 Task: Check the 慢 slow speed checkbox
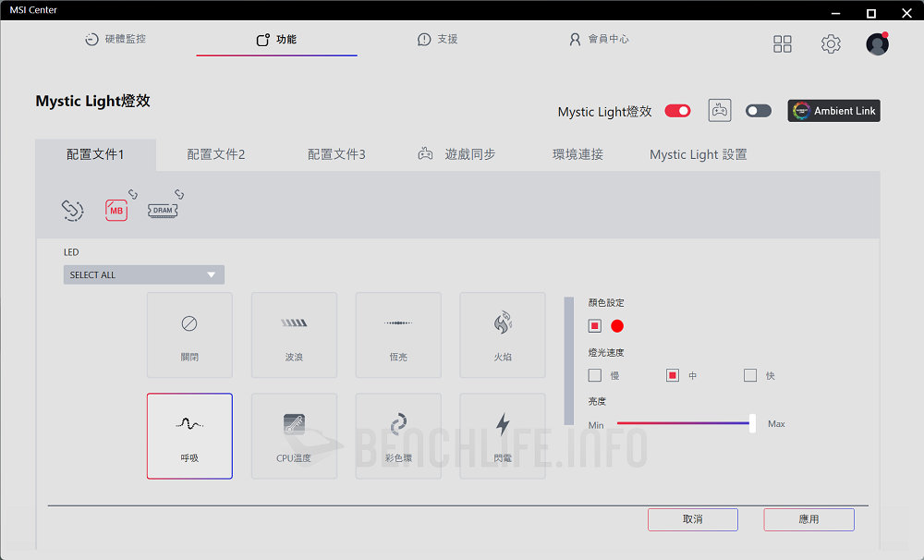tap(594, 375)
